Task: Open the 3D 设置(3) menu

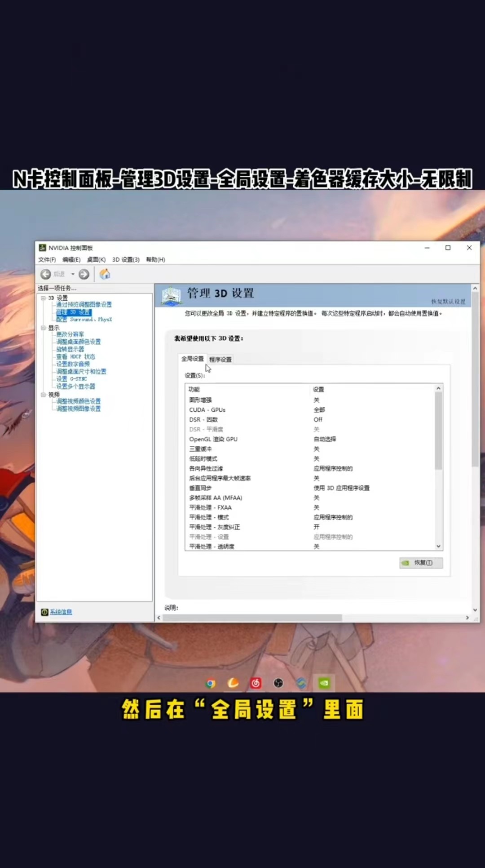Action: [x=126, y=259]
